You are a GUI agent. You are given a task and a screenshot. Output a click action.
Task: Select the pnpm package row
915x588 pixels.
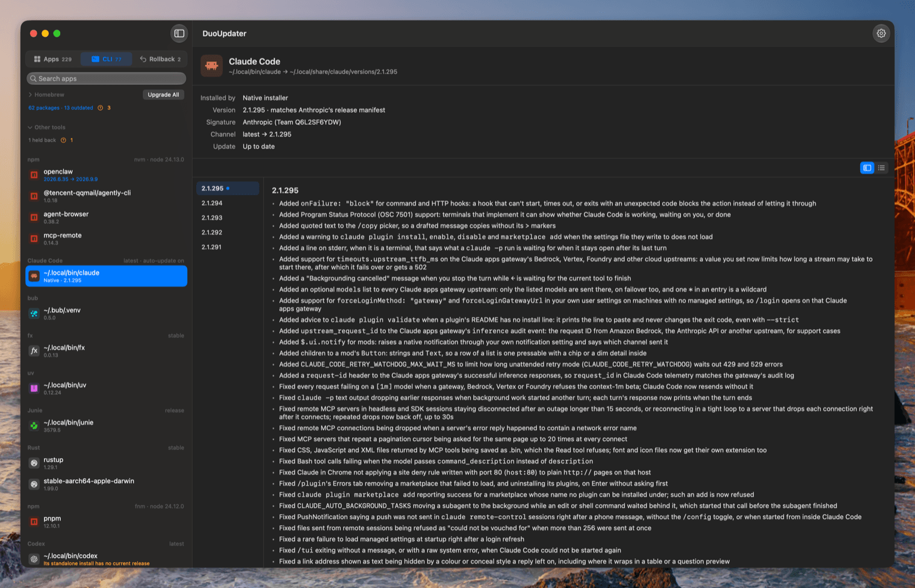tap(107, 522)
